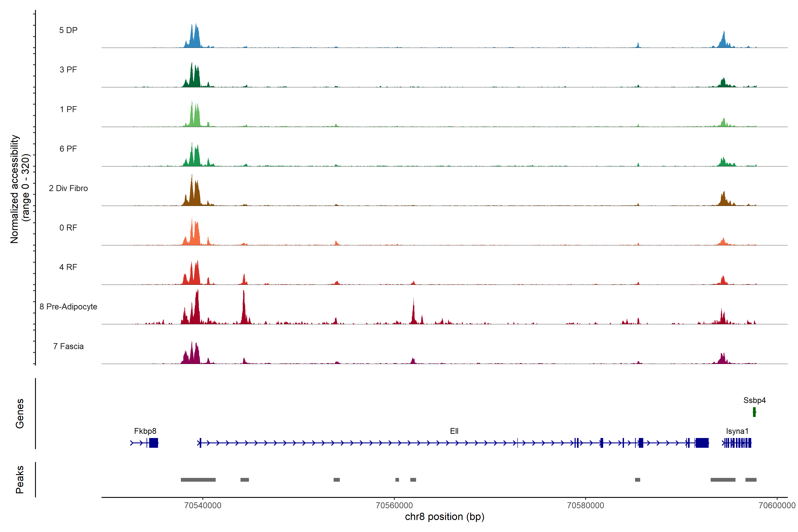Screen dimensions: 798x532
Task: Click the 70540000 axis tick label
Action: [203, 505]
